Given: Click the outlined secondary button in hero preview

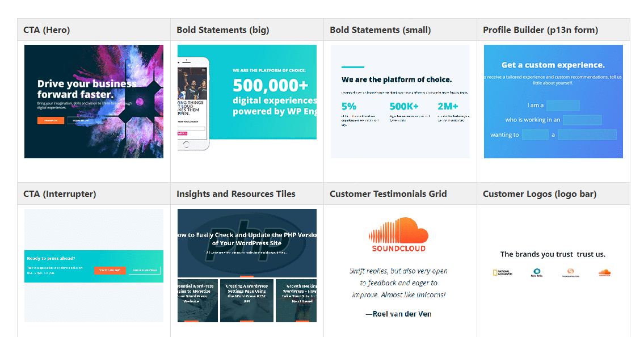Looking at the screenshot, I should (x=81, y=120).
